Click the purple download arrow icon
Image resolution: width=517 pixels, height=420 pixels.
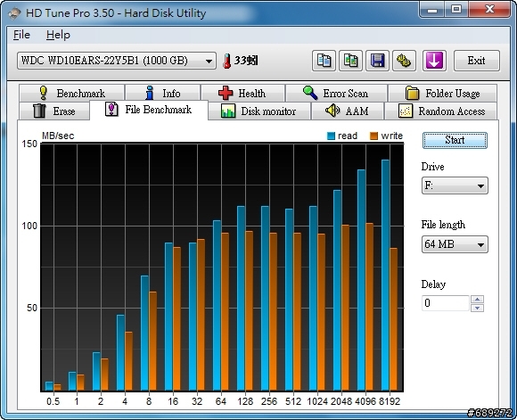[x=434, y=61]
